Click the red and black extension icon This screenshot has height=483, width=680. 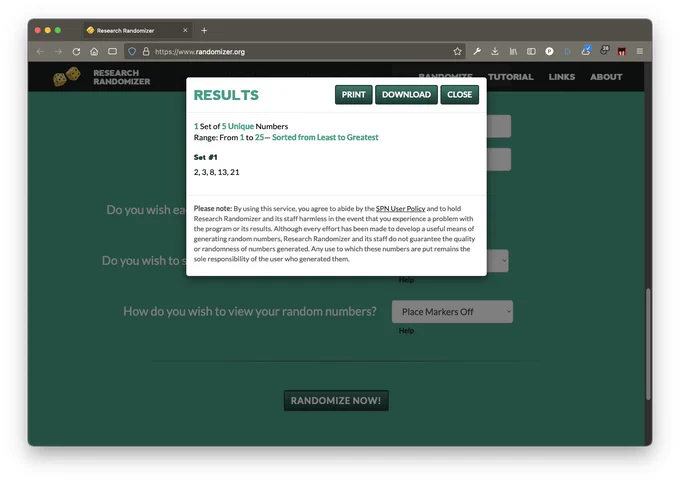(621, 51)
